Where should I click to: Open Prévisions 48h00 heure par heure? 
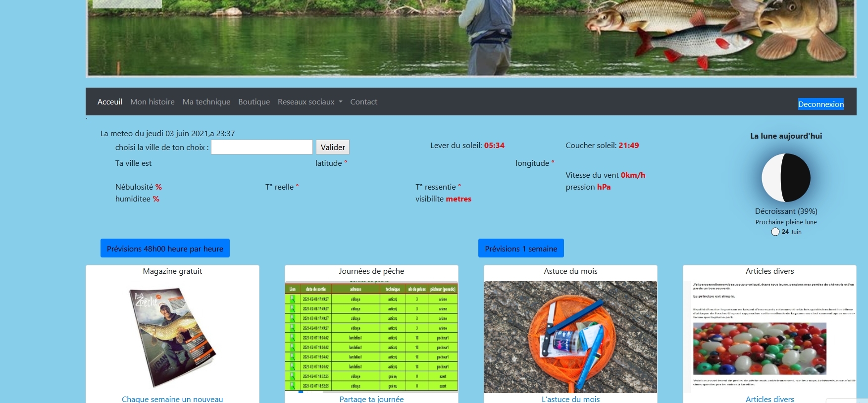pos(165,249)
